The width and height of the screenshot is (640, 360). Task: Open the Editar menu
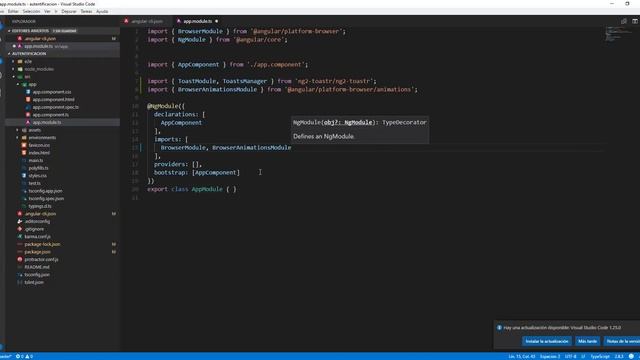pos(13,11)
